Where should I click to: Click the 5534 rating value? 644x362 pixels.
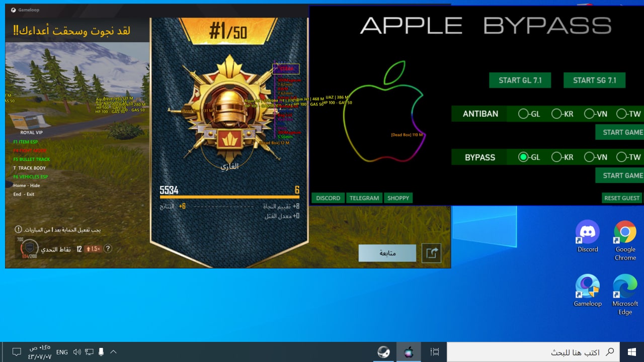point(169,190)
